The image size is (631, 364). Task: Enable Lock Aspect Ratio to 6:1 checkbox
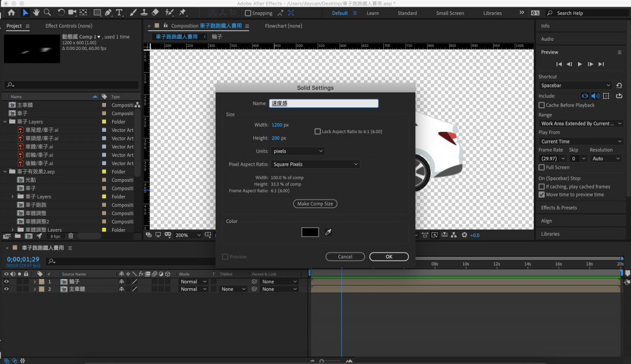318,131
